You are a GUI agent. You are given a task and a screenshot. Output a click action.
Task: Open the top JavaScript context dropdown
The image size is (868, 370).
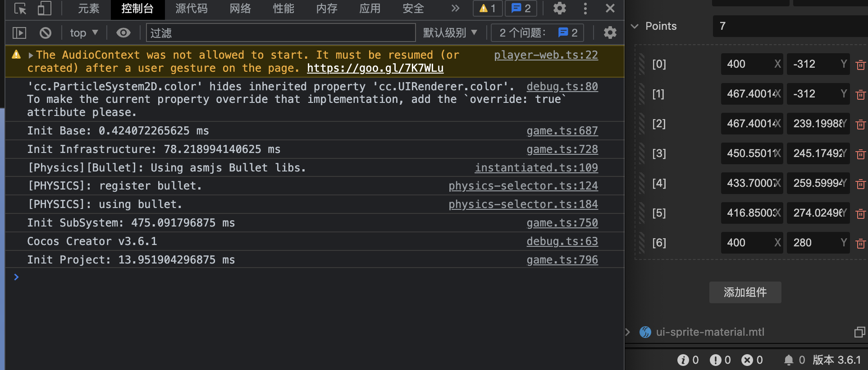click(84, 33)
